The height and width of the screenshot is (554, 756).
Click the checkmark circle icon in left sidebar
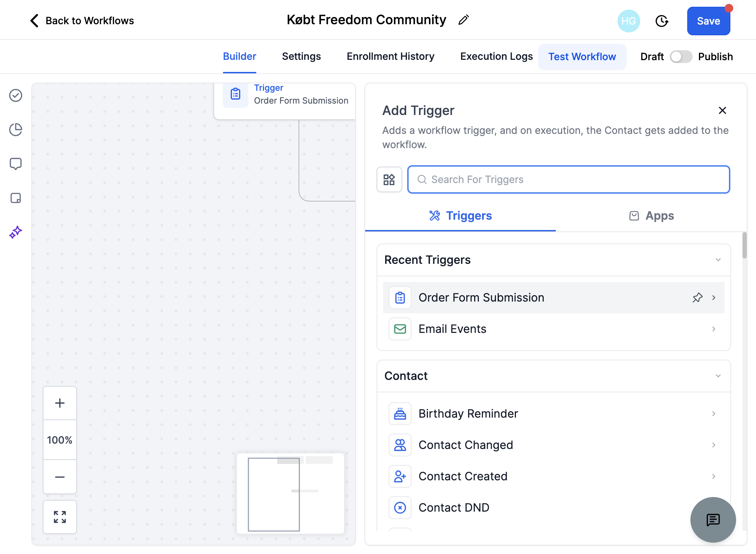(x=16, y=95)
